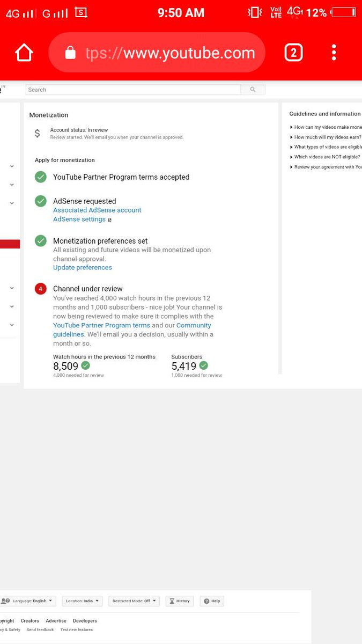Tap the vibrate mode icon in status bar
Screen dimensions: 362x644
pos(255,12)
